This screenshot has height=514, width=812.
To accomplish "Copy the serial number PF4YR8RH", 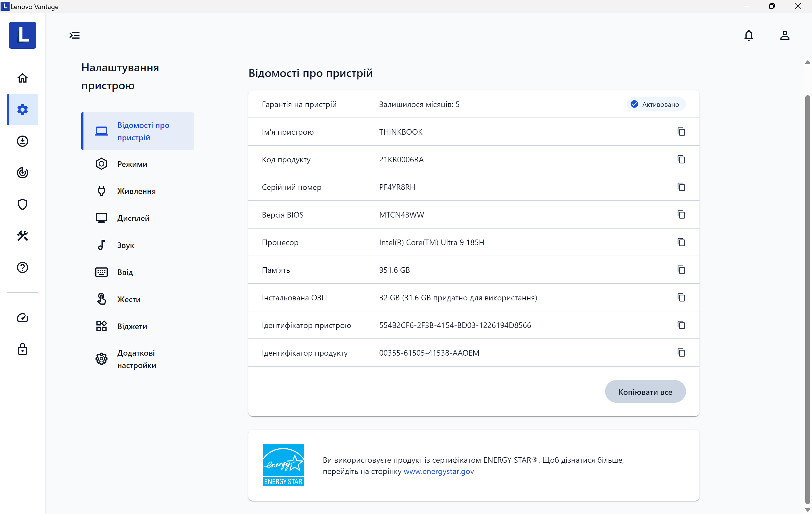I will (x=681, y=187).
